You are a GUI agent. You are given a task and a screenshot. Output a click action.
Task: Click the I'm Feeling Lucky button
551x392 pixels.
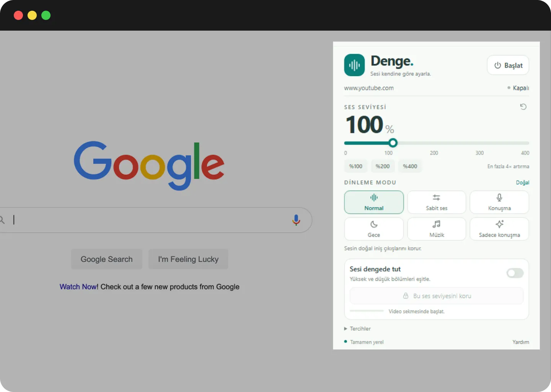[x=188, y=259]
